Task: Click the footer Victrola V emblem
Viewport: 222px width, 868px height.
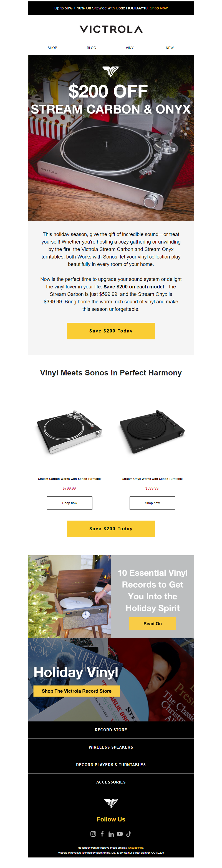Action: [x=111, y=803]
